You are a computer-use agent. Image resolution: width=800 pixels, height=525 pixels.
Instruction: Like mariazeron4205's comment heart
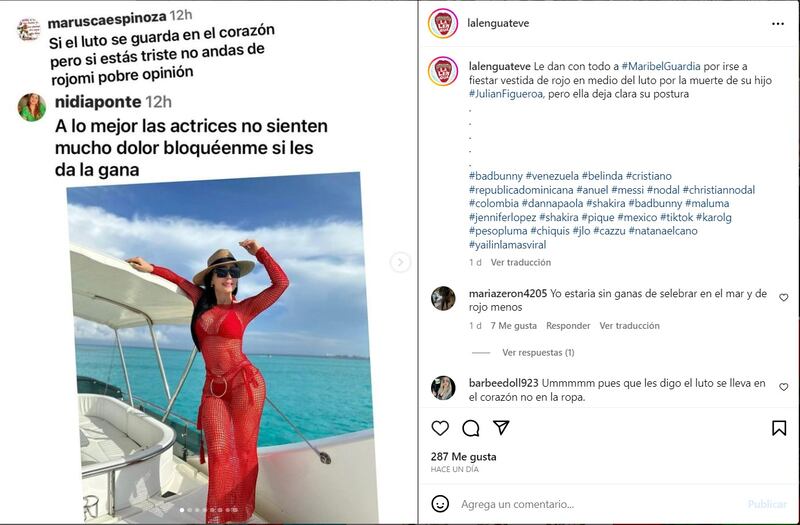point(784,297)
